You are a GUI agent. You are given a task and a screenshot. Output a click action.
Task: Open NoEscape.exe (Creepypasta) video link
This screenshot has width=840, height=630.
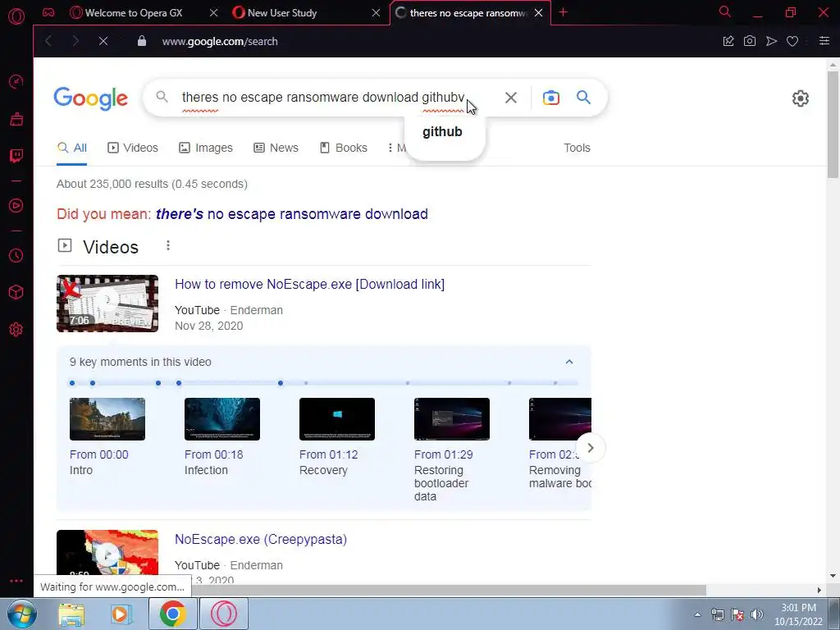tap(261, 540)
